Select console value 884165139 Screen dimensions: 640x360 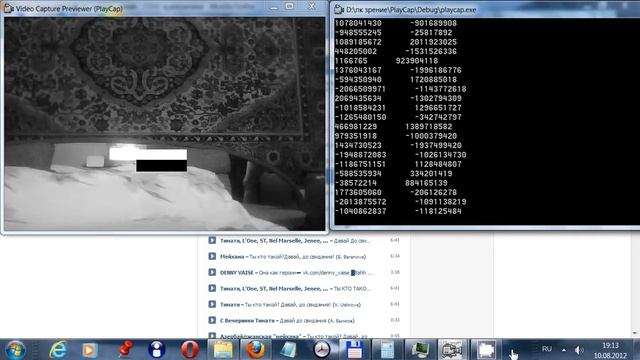[x=426, y=183]
